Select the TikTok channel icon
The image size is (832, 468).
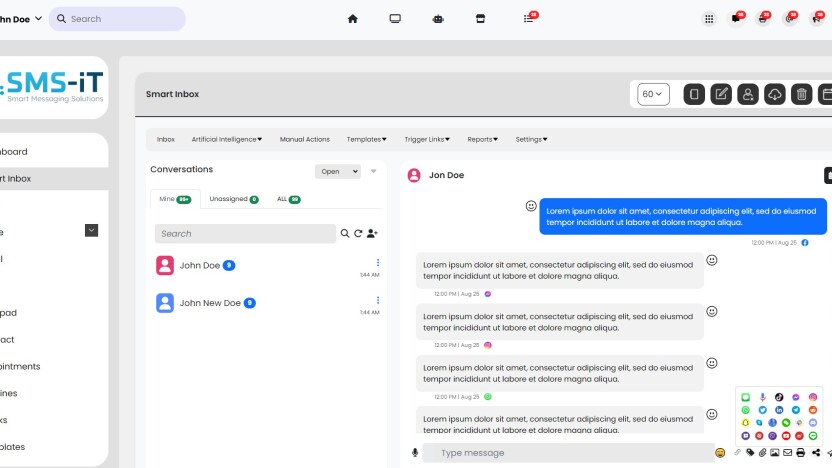click(x=779, y=397)
